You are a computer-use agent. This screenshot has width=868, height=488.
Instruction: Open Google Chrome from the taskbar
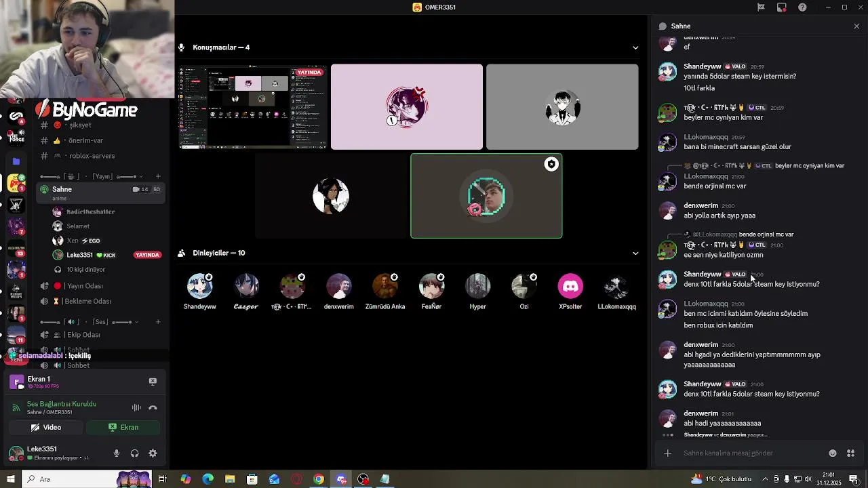pyautogui.click(x=319, y=479)
